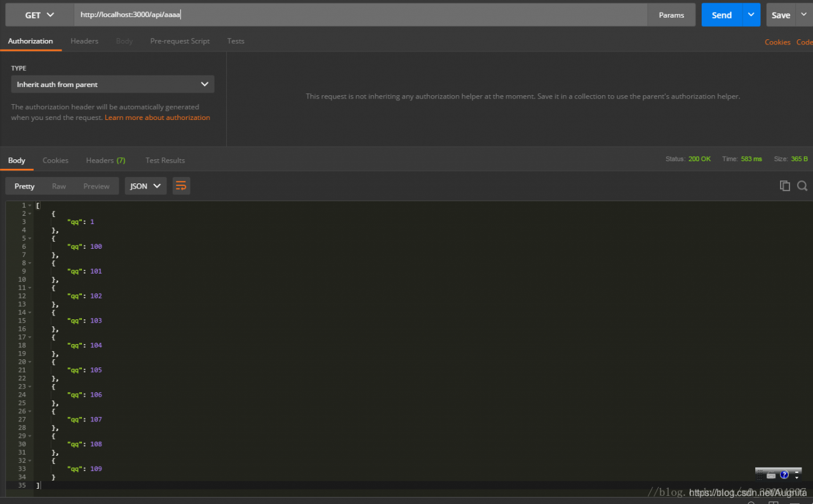Collapse the JSON object starting at line 23
This screenshot has width=813, height=504.
pyautogui.click(x=30, y=387)
